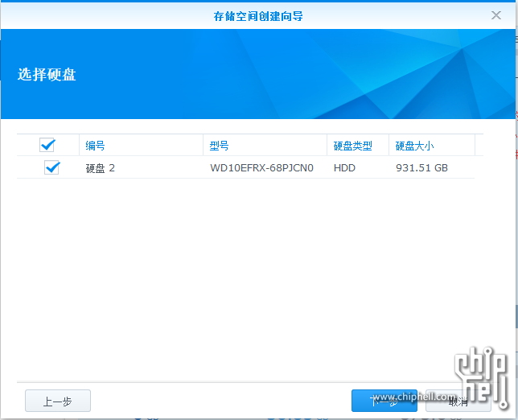Sort by the 编号 column header
This screenshot has height=420, width=518.
pyautogui.click(x=141, y=146)
